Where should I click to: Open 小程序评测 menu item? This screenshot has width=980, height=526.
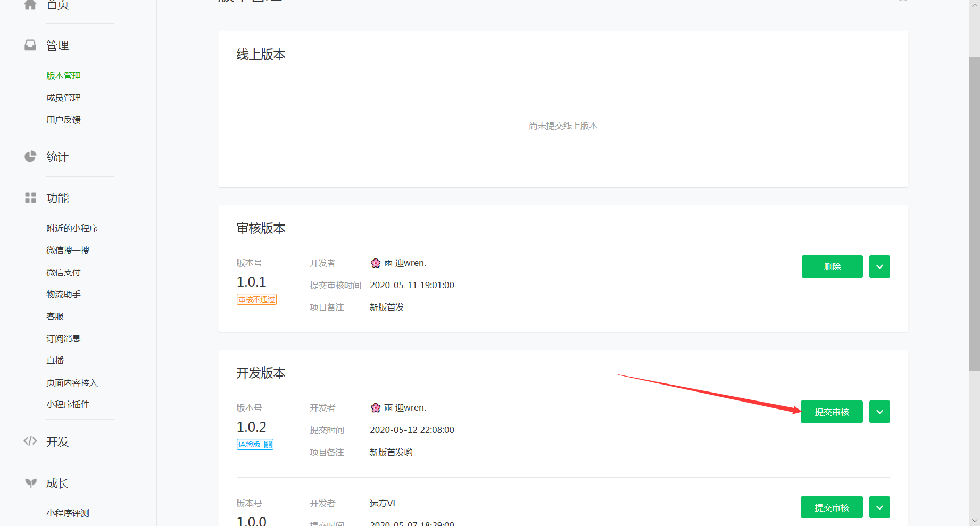[68, 513]
